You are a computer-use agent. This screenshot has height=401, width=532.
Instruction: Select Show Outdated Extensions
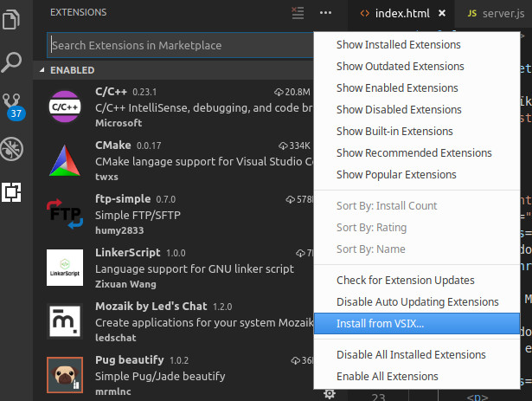point(400,66)
